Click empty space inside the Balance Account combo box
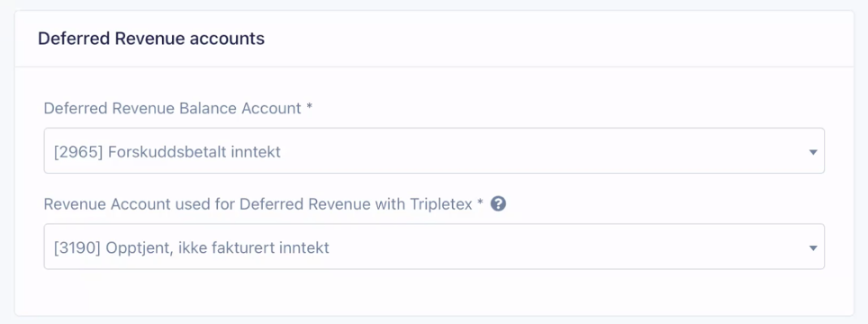The width and height of the screenshot is (868, 324). click(542, 151)
